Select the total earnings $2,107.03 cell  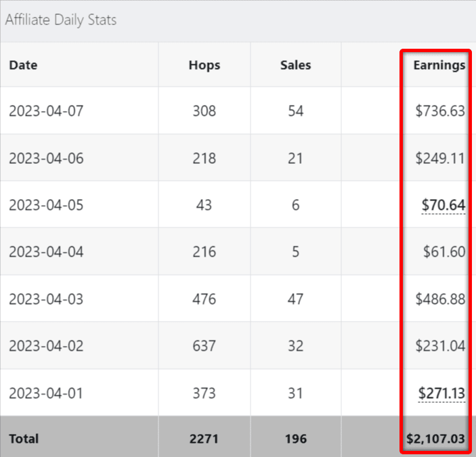435,439
